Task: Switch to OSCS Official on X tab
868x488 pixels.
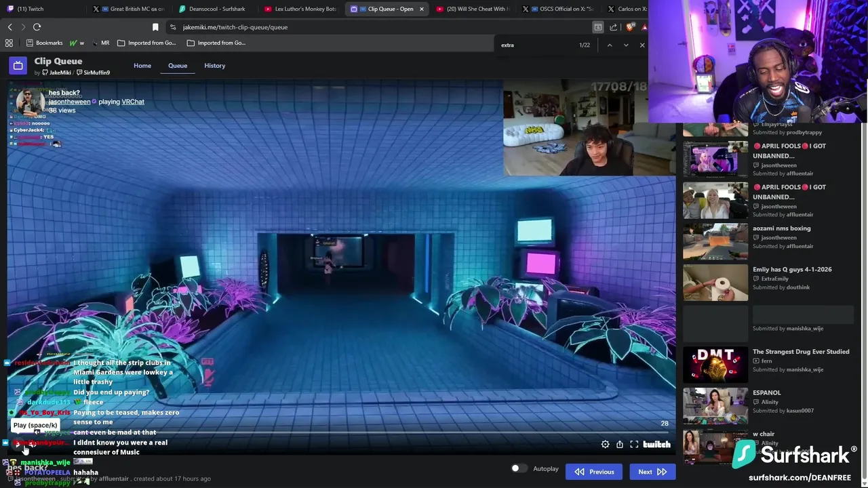Action: [558, 9]
